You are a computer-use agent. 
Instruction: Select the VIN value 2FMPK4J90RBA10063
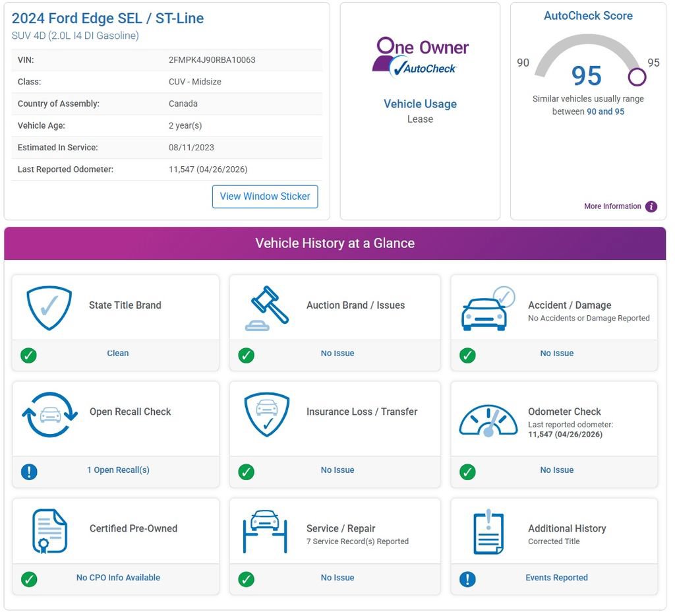[212, 60]
